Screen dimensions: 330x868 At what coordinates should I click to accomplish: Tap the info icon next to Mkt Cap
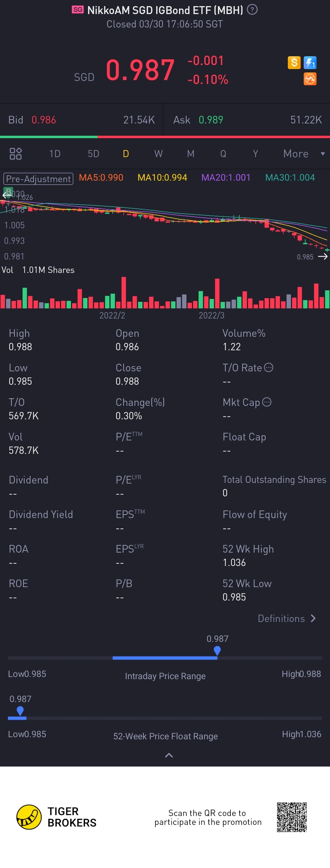[x=267, y=402]
